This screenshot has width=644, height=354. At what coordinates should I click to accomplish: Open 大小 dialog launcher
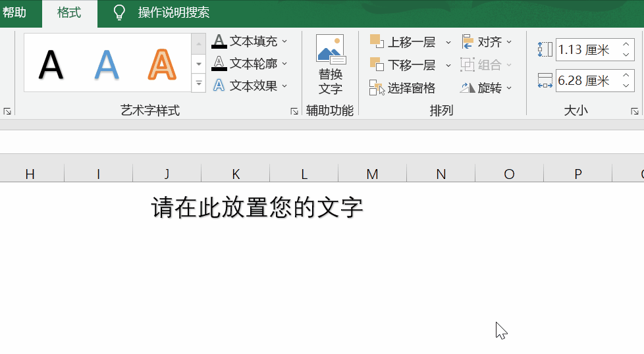635,111
